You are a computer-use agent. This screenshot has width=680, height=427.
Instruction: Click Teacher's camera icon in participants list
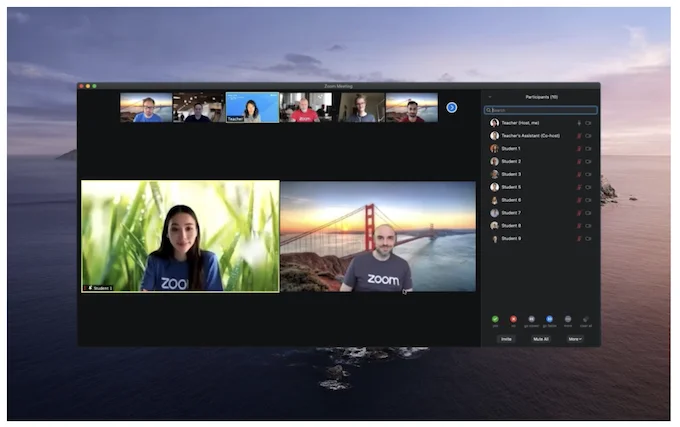[x=588, y=123]
